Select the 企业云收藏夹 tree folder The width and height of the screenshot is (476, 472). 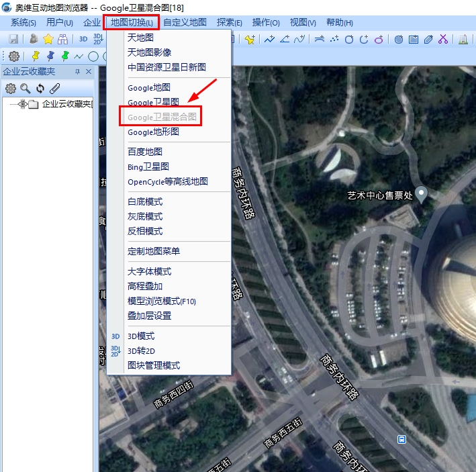(67, 104)
